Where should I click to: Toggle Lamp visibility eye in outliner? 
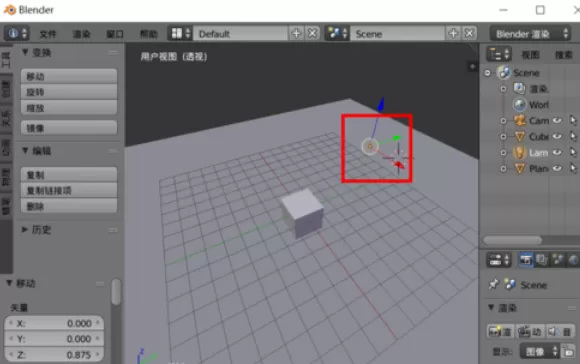tap(557, 152)
